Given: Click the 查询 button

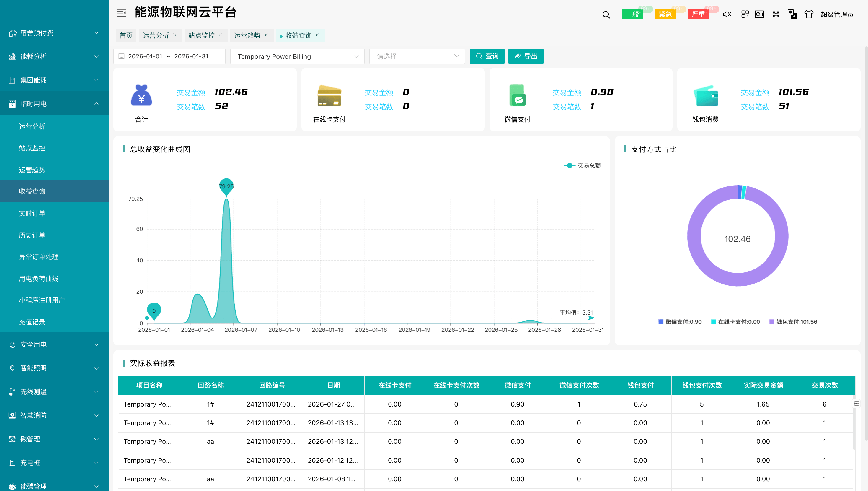Looking at the screenshot, I should (x=487, y=56).
